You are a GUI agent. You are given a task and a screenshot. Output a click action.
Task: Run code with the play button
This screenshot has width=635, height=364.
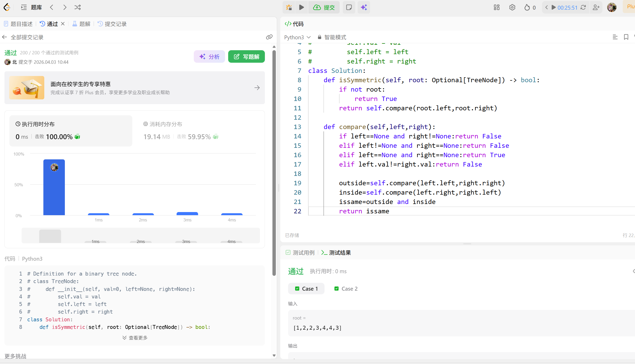301,7
